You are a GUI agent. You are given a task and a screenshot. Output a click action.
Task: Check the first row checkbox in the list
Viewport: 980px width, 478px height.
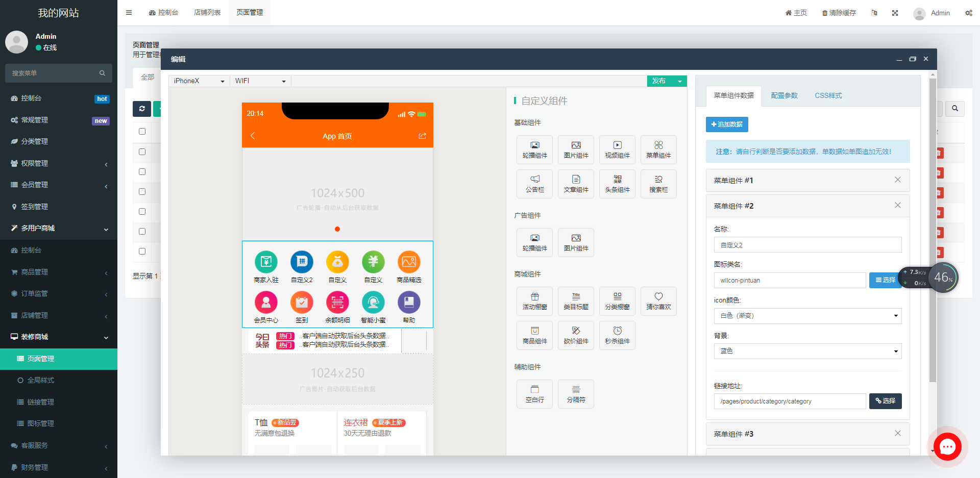click(142, 152)
